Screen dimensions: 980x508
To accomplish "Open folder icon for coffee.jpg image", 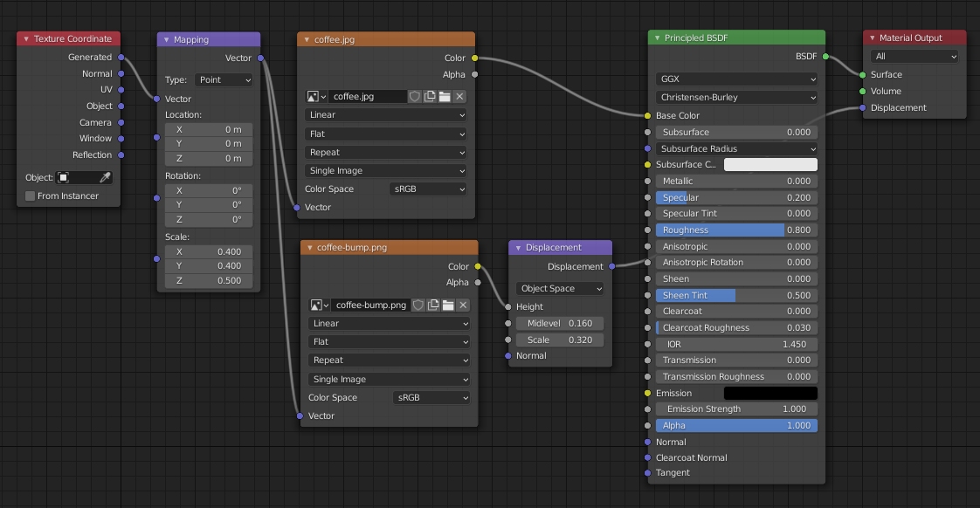I will point(445,96).
